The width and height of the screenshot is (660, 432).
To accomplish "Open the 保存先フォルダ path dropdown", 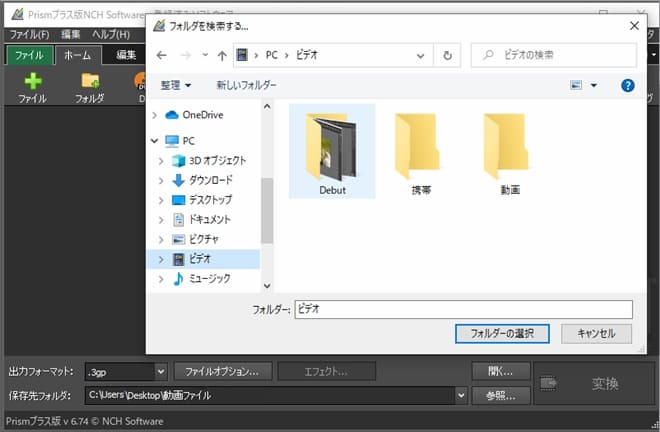I will tap(461, 396).
